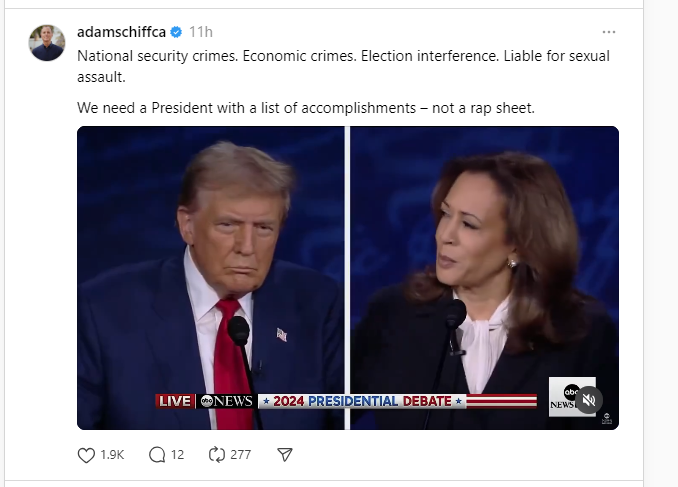The image size is (678, 487).
Task: Click the ABC News logo in the video corner
Action: click(568, 396)
